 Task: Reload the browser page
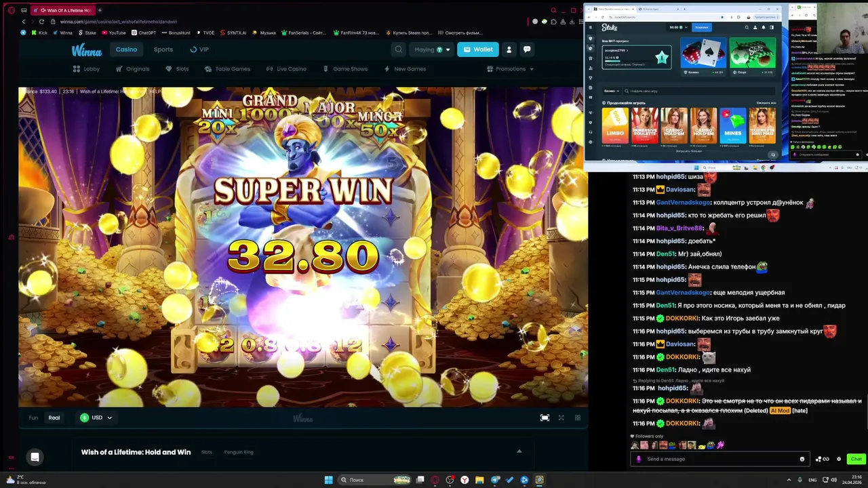point(41,22)
